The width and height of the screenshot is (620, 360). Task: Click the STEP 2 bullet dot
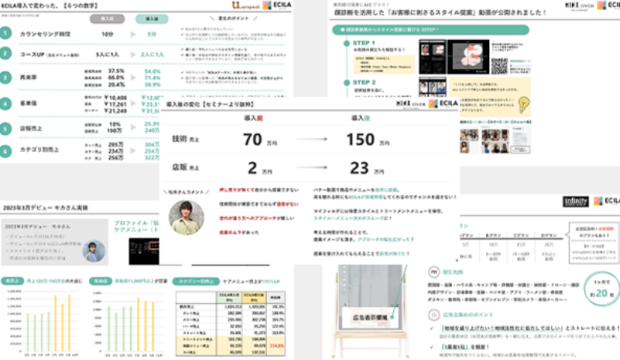pyautogui.click(x=347, y=82)
